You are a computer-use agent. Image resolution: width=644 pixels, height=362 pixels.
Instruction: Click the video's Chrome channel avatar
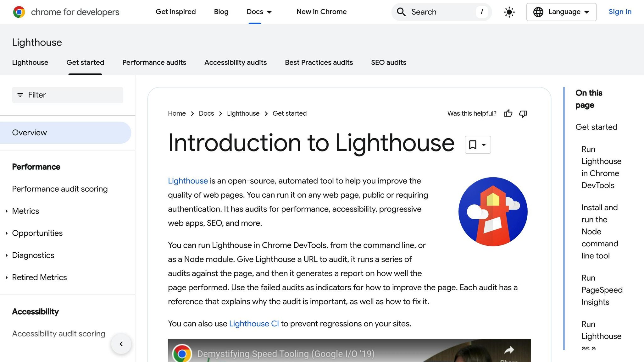pos(182,354)
